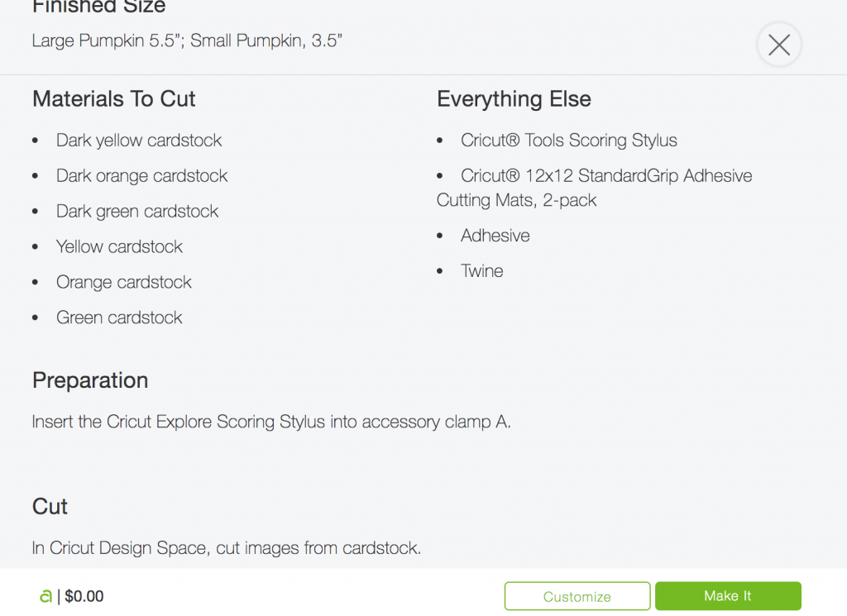Select the $0.00 price label
847x616 pixels.
tap(84, 596)
